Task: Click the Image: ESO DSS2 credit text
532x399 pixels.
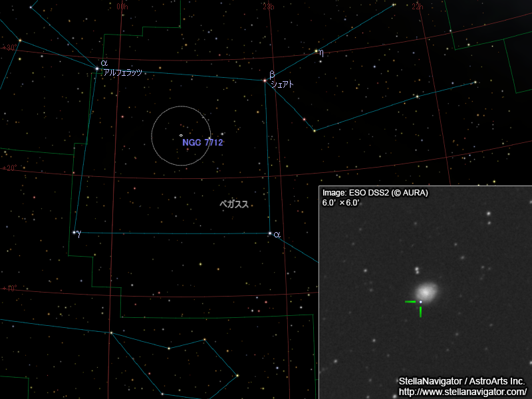Action: click(375, 193)
